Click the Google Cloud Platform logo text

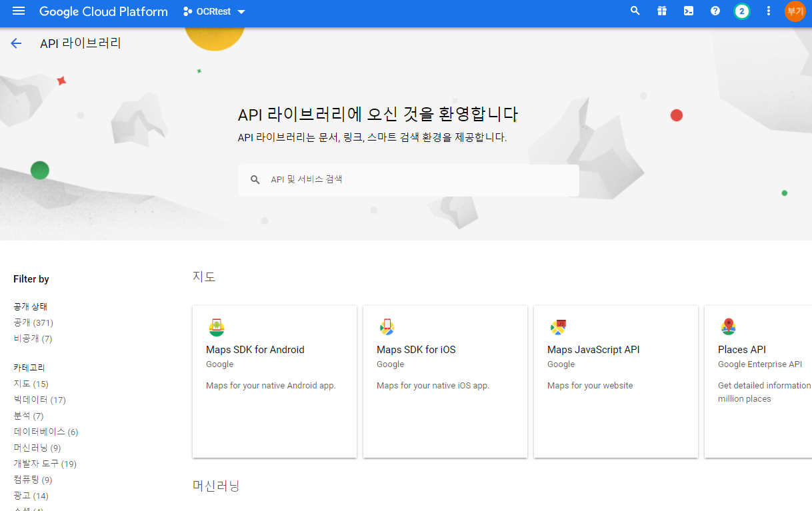coord(103,11)
